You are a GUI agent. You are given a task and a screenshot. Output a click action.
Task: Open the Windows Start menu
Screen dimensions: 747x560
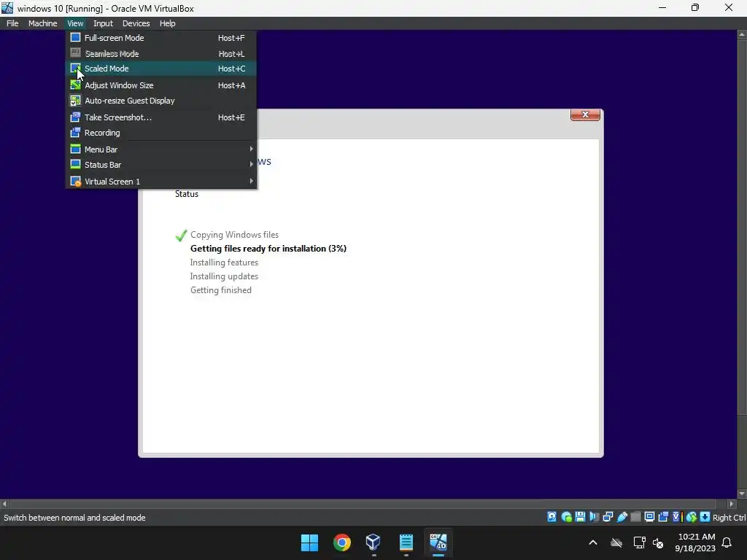coord(309,542)
